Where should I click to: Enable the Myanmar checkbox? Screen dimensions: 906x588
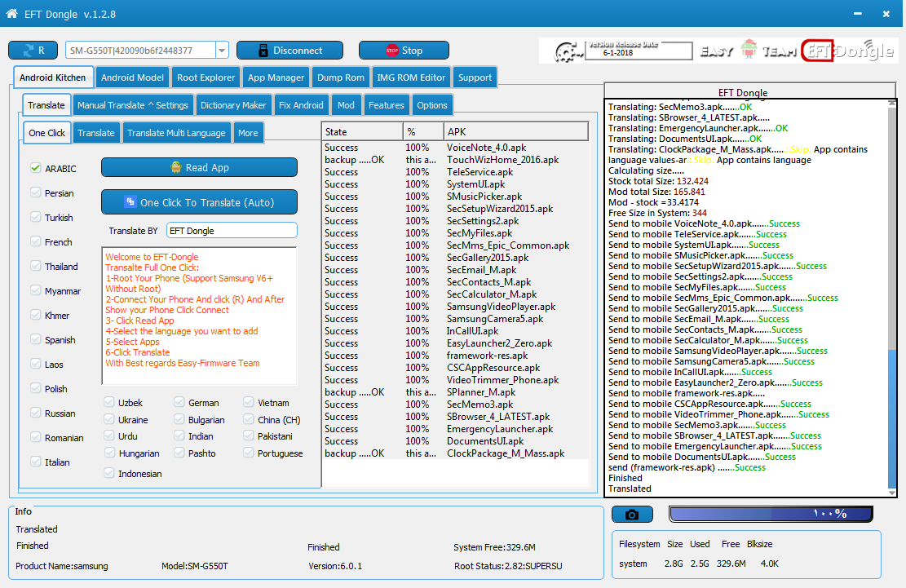click(x=36, y=290)
